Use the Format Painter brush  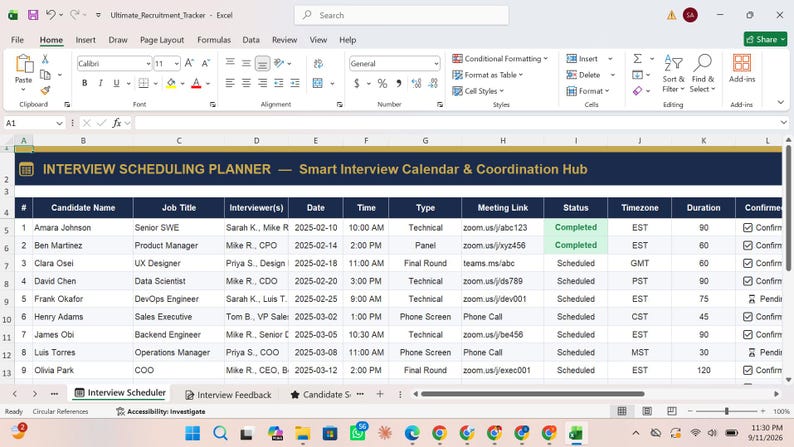[x=45, y=90]
